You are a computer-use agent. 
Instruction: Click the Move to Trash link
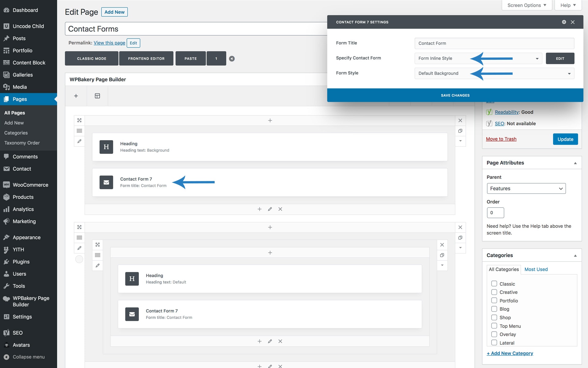(x=501, y=139)
